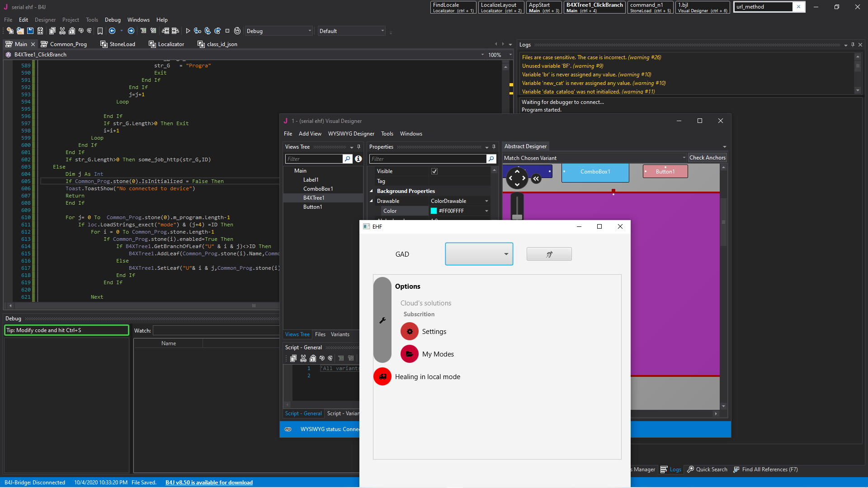Click the Save file toolbar icon
Image resolution: width=868 pixels, height=488 pixels.
tap(30, 31)
